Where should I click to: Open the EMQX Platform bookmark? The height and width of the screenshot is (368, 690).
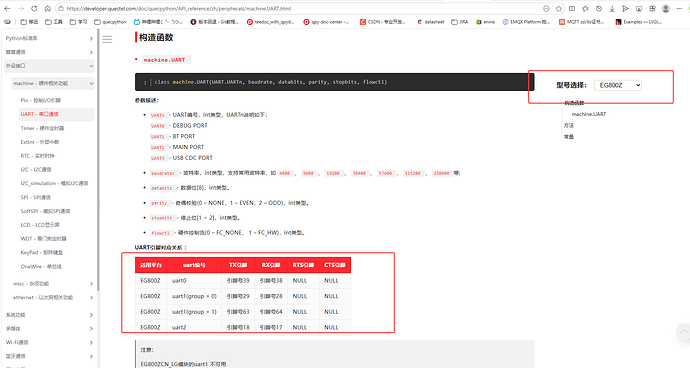(x=526, y=22)
